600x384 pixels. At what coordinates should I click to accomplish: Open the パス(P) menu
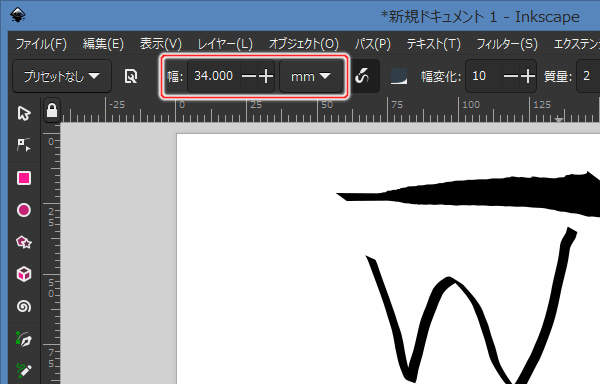pyautogui.click(x=373, y=44)
